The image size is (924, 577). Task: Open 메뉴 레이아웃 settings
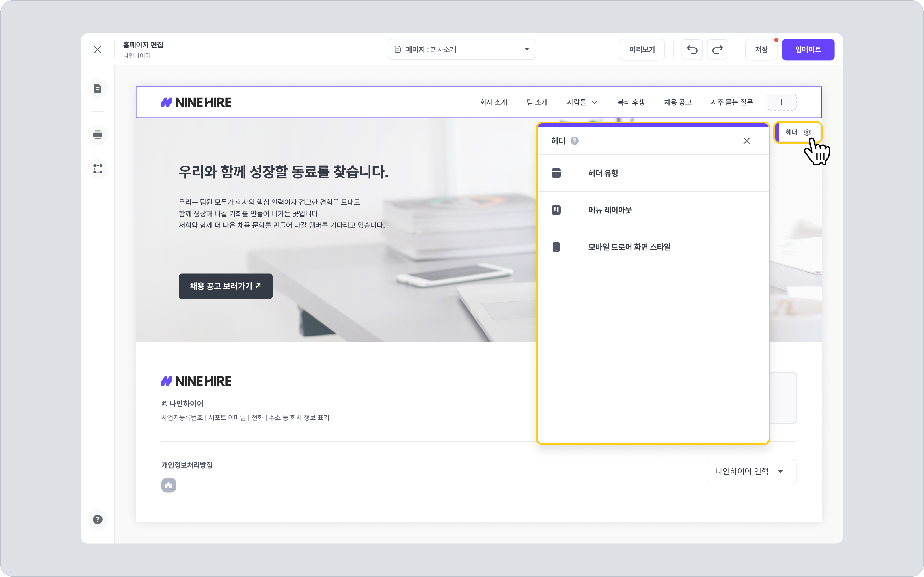[x=653, y=210]
